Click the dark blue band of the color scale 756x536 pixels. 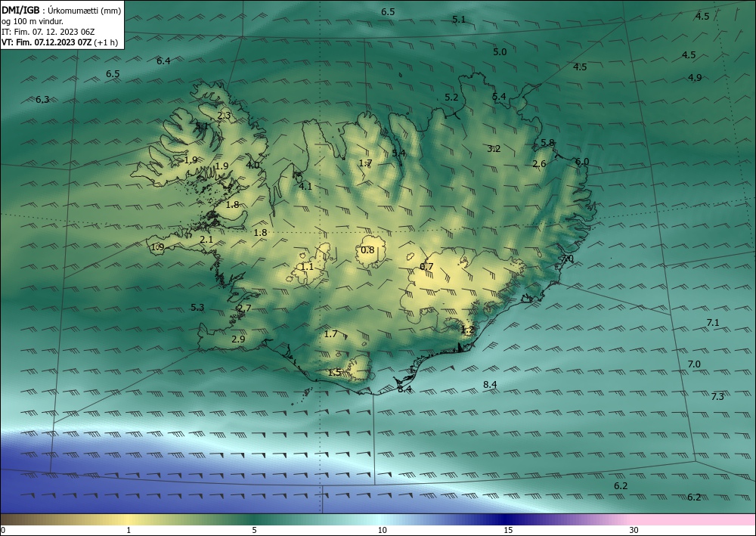coord(507,519)
